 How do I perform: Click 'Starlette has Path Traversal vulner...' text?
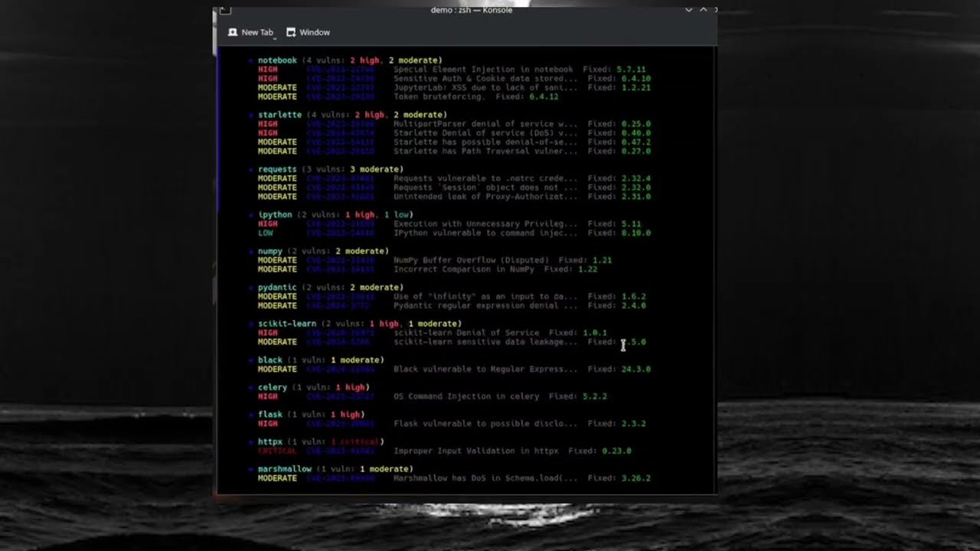(x=485, y=152)
